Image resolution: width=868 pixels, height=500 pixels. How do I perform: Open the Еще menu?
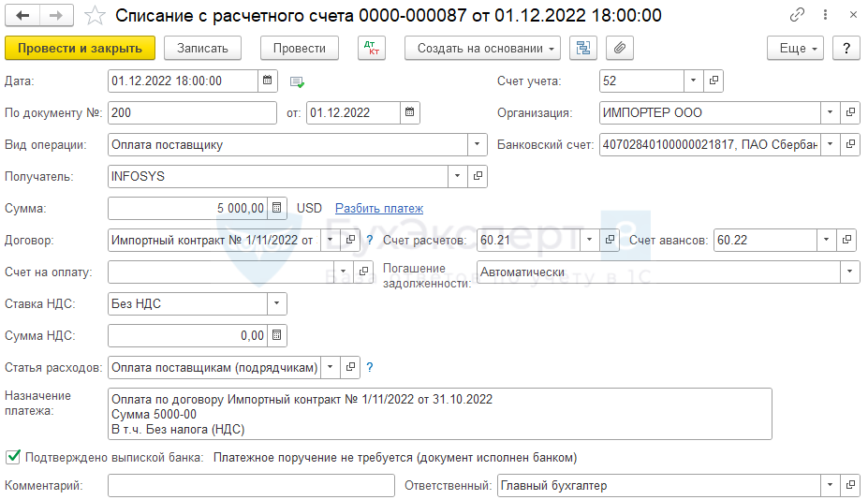[794, 49]
